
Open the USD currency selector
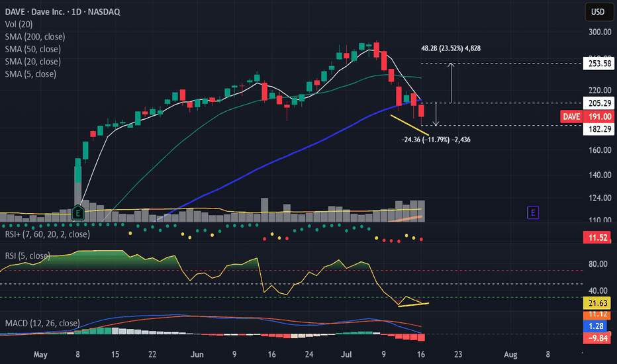596,11
